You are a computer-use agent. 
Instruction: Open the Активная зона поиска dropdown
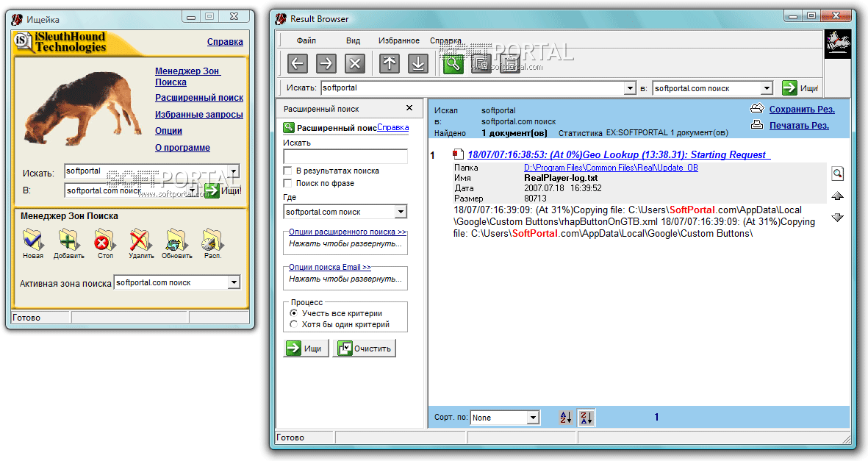coord(234,282)
